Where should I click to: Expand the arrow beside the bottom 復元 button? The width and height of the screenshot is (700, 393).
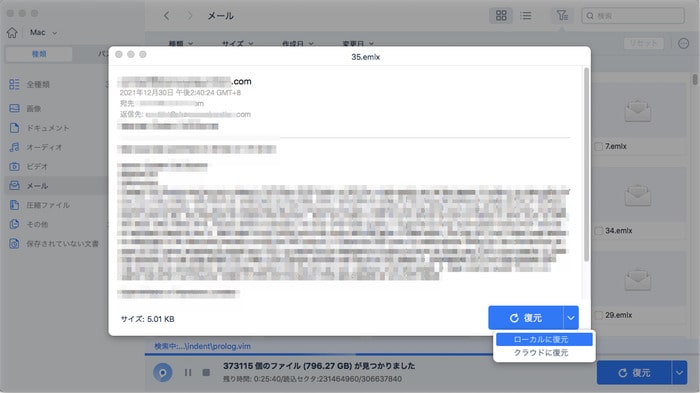tap(679, 372)
